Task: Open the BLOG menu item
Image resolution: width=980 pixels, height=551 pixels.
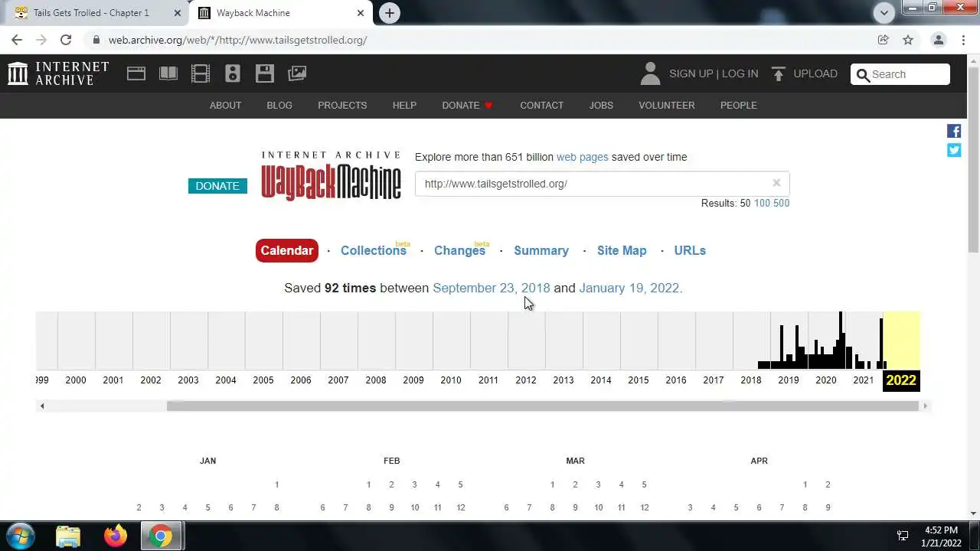Action: [x=279, y=106]
